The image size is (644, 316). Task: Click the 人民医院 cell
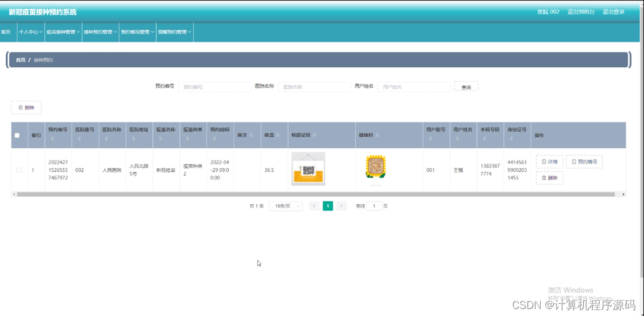(x=112, y=170)
